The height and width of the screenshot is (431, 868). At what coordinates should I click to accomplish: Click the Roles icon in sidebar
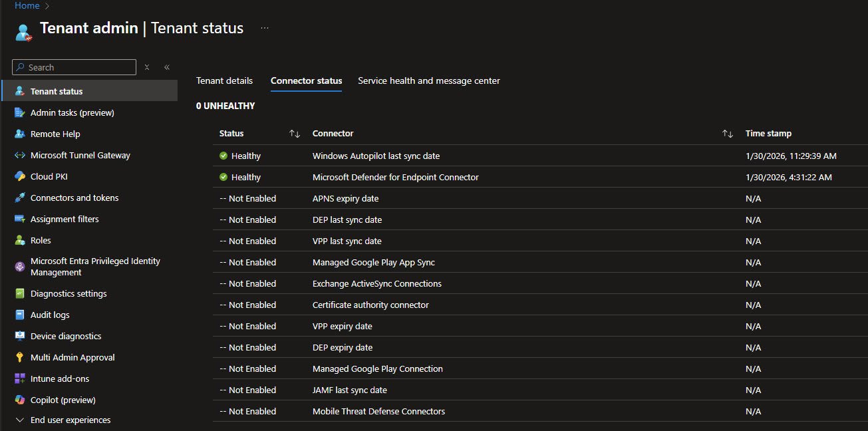pyautogui.click(x=19, y=240)
